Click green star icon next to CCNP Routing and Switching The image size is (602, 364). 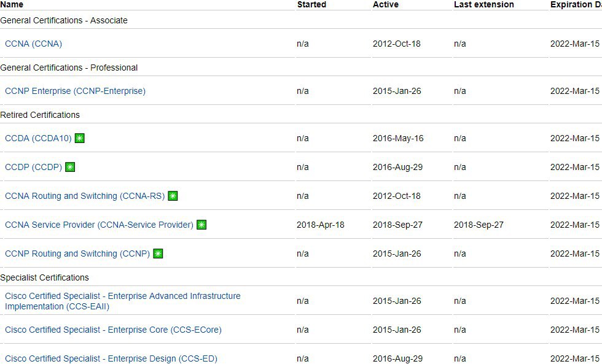coord(158,254)
